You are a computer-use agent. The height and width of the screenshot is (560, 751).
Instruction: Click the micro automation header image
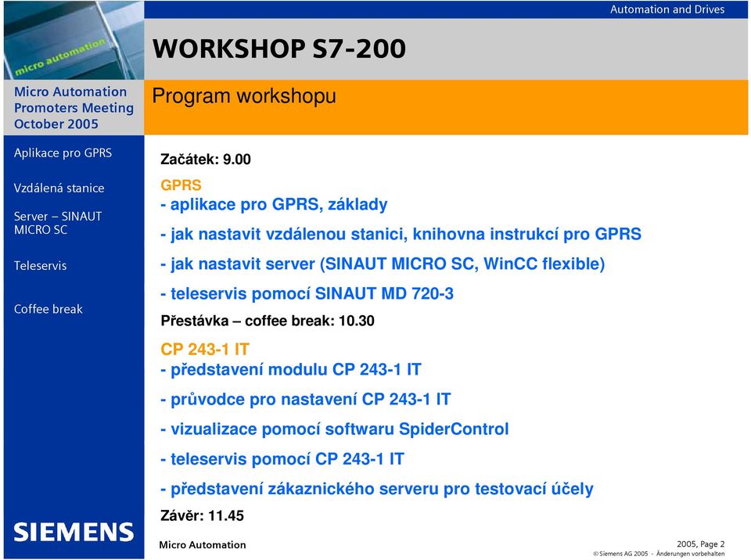(74, 40)
